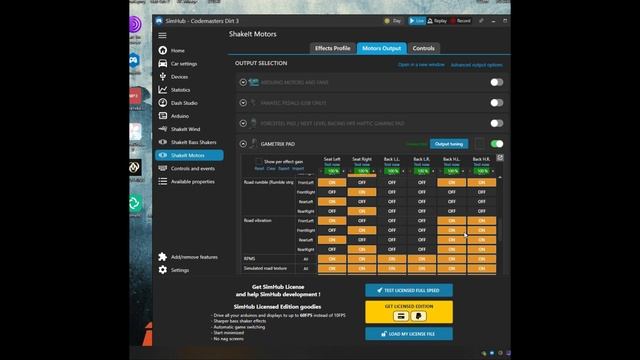The height and width of the screenshot is (360, 640).
Task: Click the pin window icon in title bar
Action: [481, 21]
